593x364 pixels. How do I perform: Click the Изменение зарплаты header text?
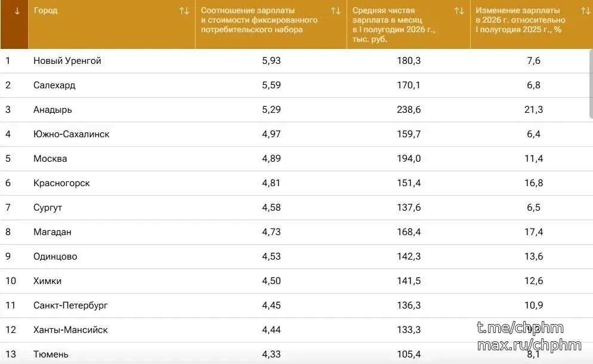click(x=520, y=20)
